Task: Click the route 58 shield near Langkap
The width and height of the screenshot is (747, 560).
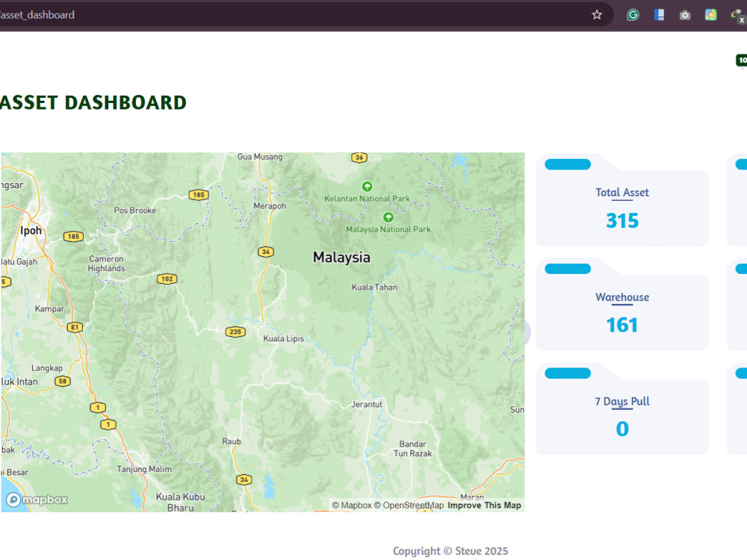Action: click(x=63, y=381)
